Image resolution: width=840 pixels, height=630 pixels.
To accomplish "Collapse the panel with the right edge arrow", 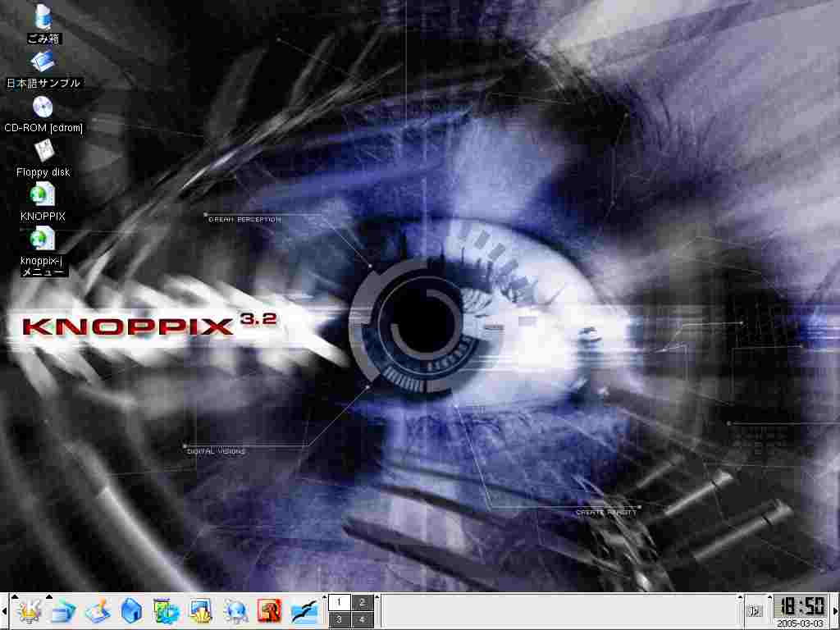I will click(836, 611).
